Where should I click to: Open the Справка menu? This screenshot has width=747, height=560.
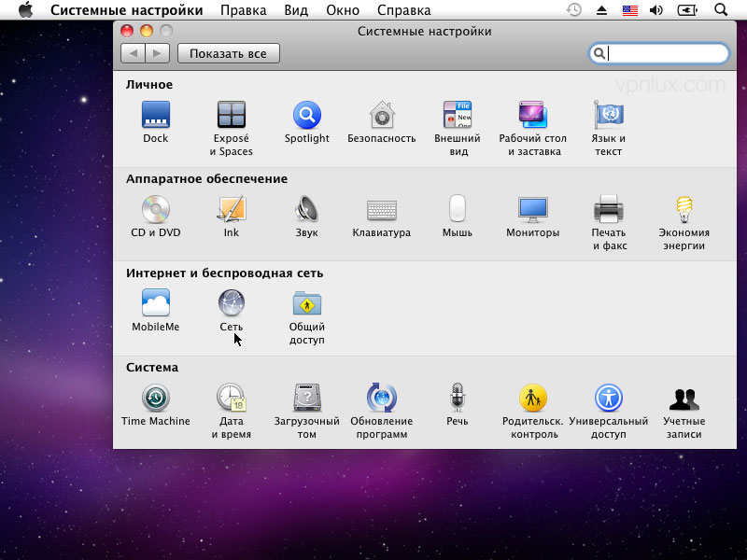click(x=404, y=10)
